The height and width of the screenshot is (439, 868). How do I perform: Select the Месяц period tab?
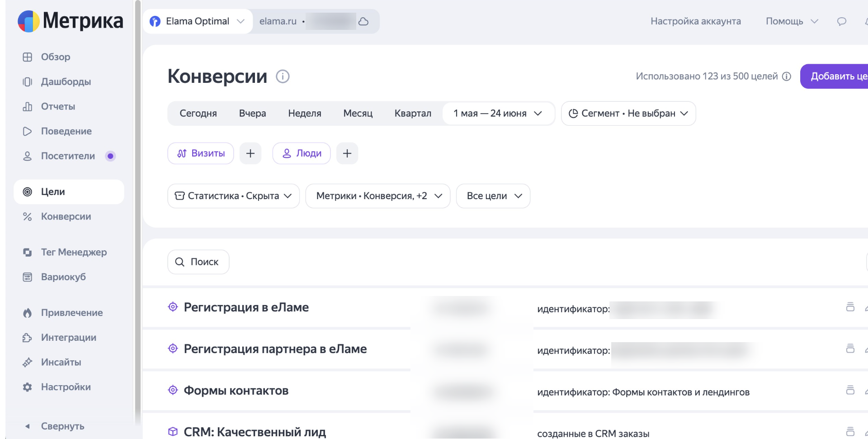(x=358, y=114)
